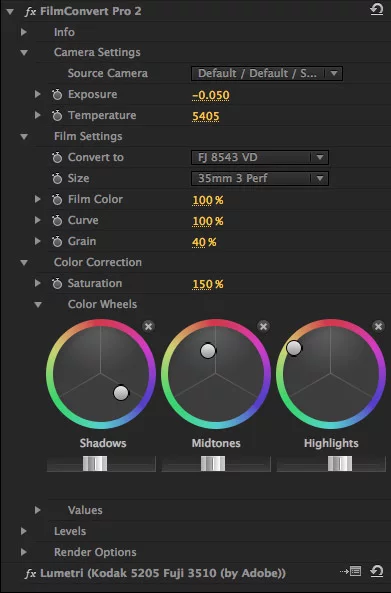Open the Source Camera dropdown

pos(267,73)
